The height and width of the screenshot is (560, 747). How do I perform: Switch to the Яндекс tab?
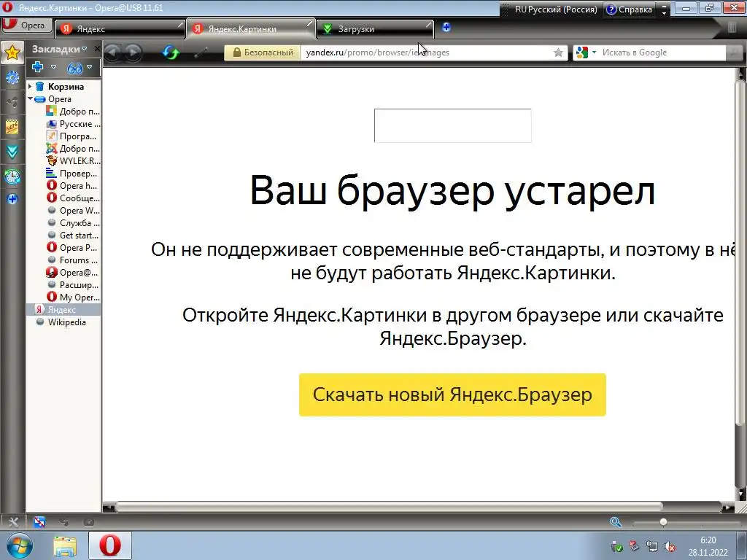pyautogui.click(x=119, y=29)
